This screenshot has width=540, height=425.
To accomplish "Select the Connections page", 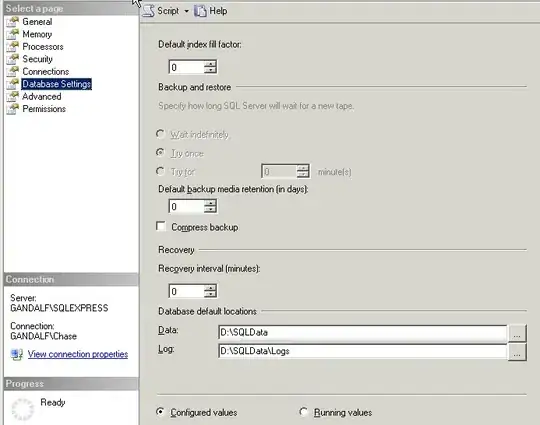I will click(45, 71).
